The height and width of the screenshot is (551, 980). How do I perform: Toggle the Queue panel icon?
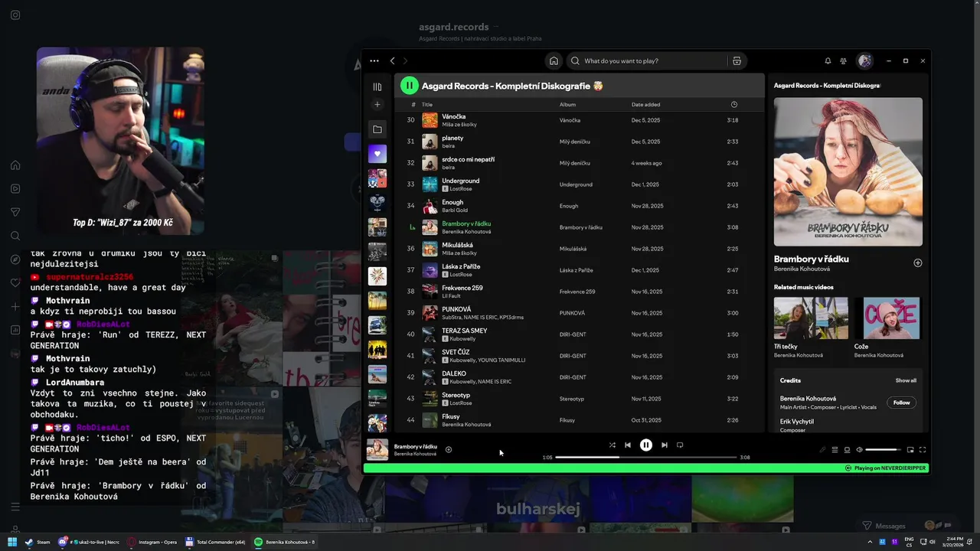pos(835,450)
